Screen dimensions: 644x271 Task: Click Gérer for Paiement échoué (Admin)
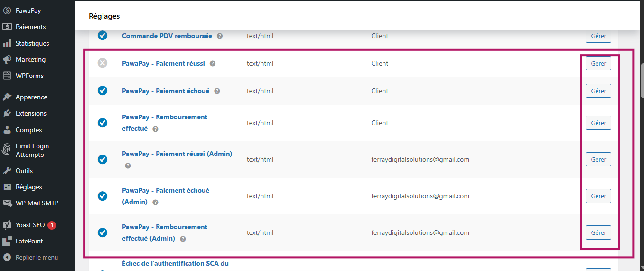click(598, 196)
